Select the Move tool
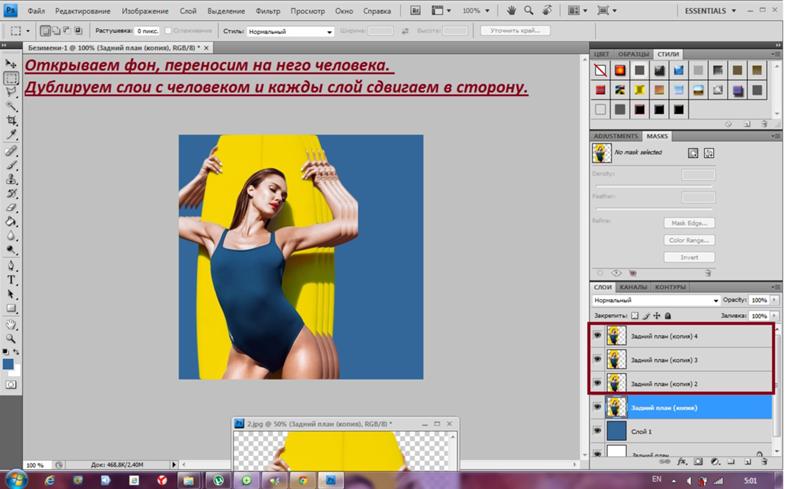 (x=11, y=64)
